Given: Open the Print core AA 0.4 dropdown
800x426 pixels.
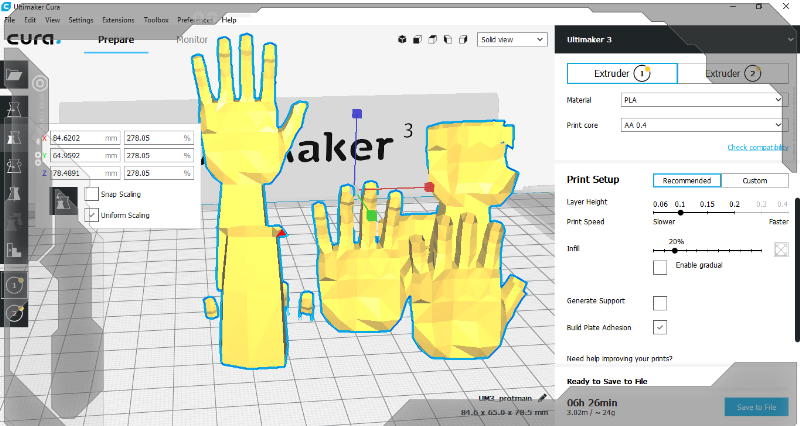Looking at the screenshot, I should tap(702, 124).
